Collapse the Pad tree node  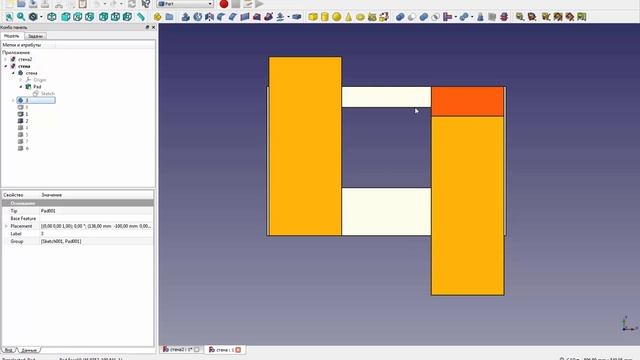click(x=21, y=87)
